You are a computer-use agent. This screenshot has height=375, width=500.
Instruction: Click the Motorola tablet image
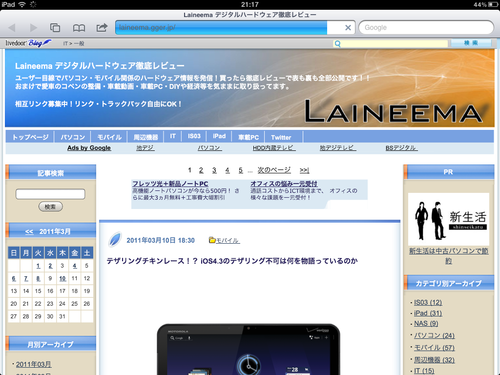coord(248,349)
